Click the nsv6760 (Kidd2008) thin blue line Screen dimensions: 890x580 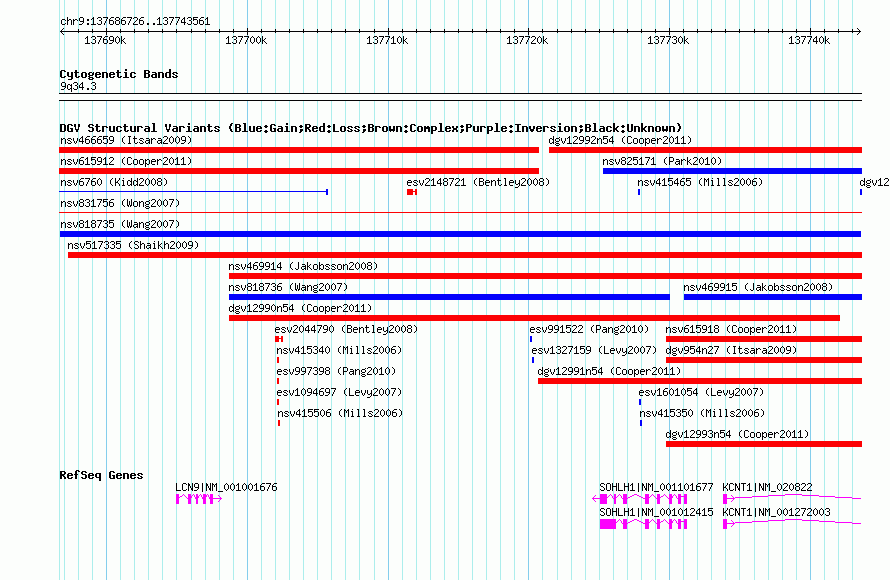pyautogui.click(x=194, y=192)
